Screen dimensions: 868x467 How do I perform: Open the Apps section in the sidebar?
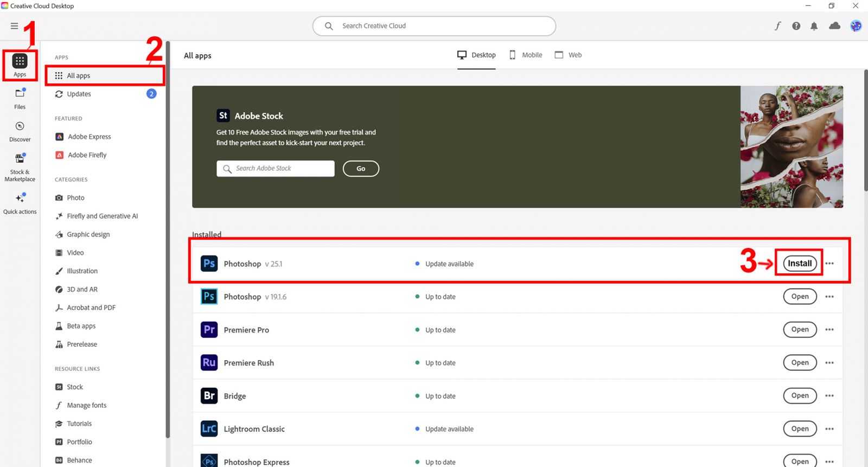pos(20,65)
